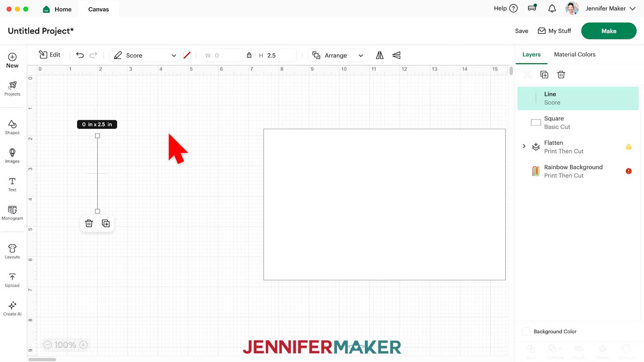Click the trash icon below the line on canvas

[x=89, y=223]
